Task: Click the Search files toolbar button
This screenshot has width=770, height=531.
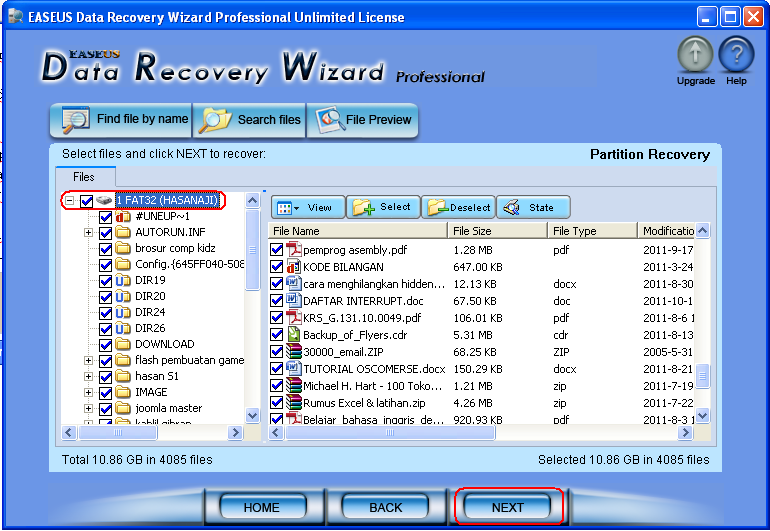Action: [x=249, y=119]
